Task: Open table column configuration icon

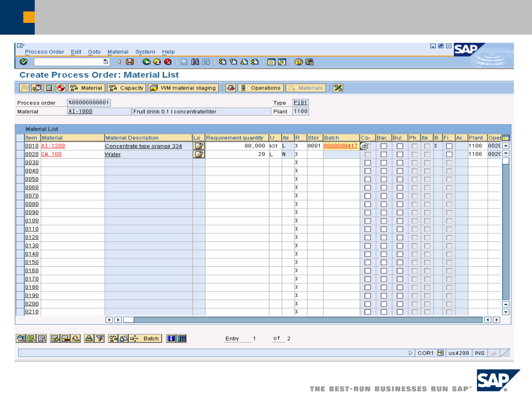Action: point(506,138)
